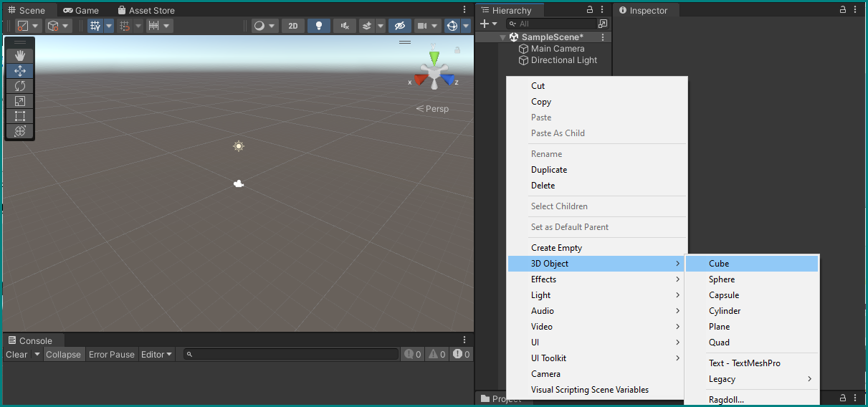The width and height of the screenshot is (868, 407).
Task: Select the Rotate tool
Action: point(20,86)
